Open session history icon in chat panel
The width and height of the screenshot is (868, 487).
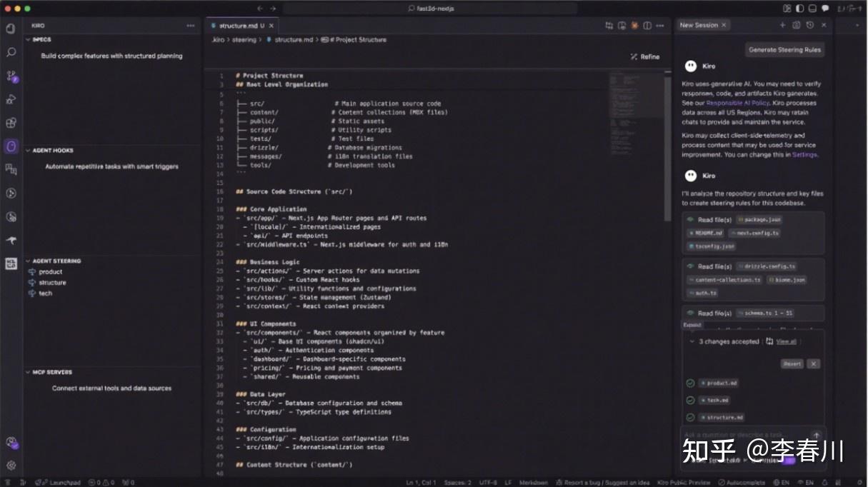point(809,25)
